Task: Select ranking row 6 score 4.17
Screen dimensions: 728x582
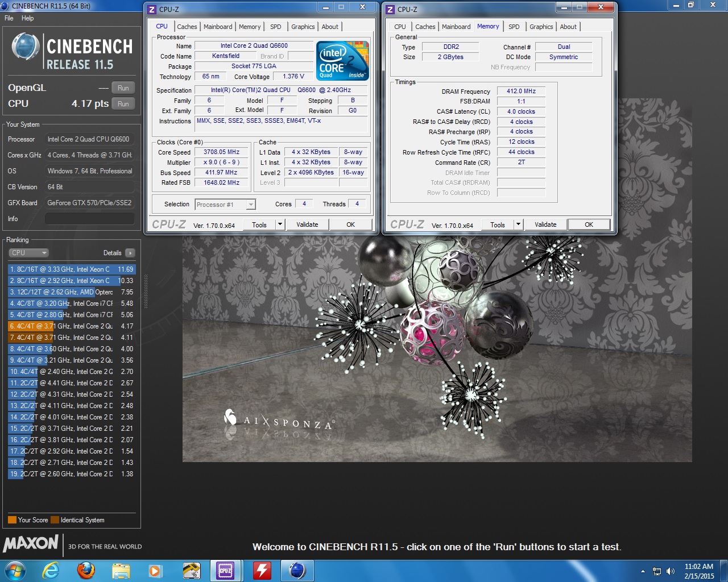Action: 72,326
